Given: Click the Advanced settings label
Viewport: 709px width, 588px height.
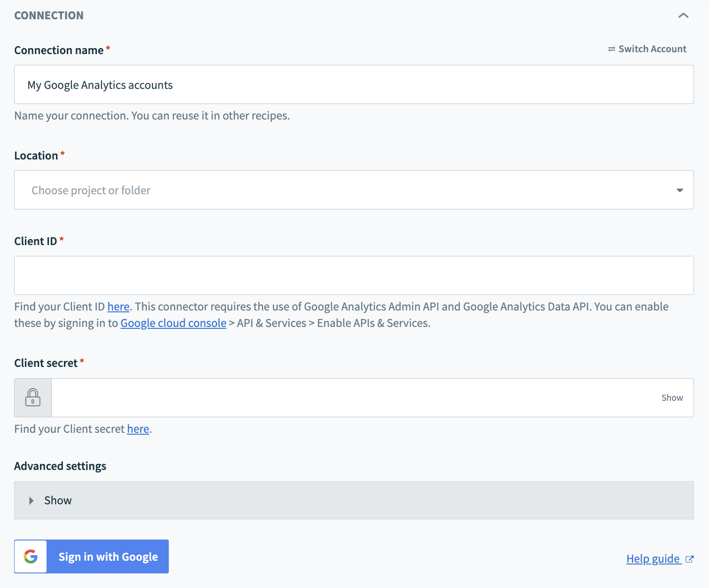Looking at the screenshot, I should pos(60,466).
